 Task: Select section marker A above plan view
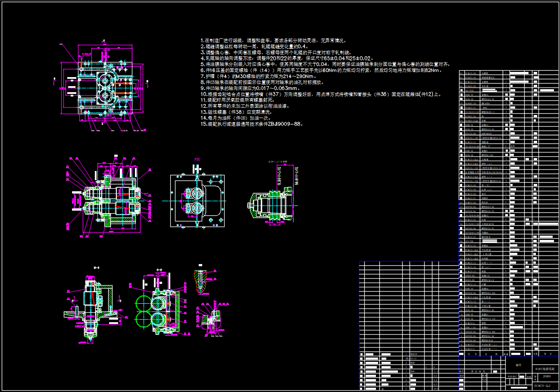pos(104,40)
